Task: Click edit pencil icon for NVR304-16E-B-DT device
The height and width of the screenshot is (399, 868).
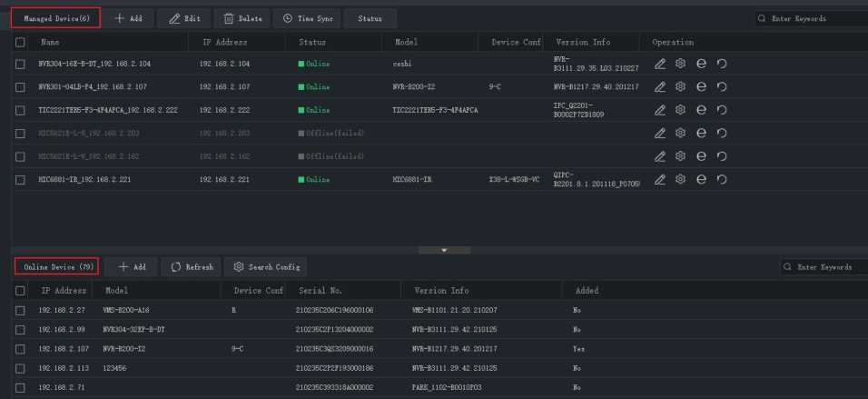Action: (x=660, y=64)
